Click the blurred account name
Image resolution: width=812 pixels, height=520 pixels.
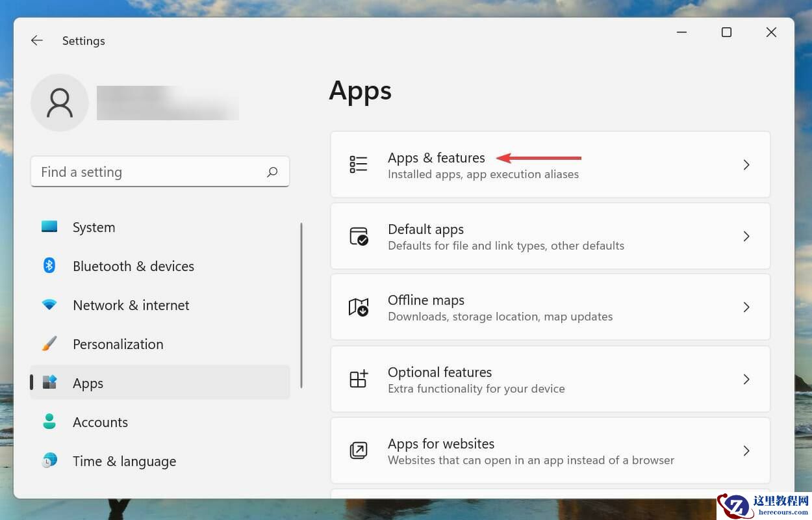coord(168,103)
